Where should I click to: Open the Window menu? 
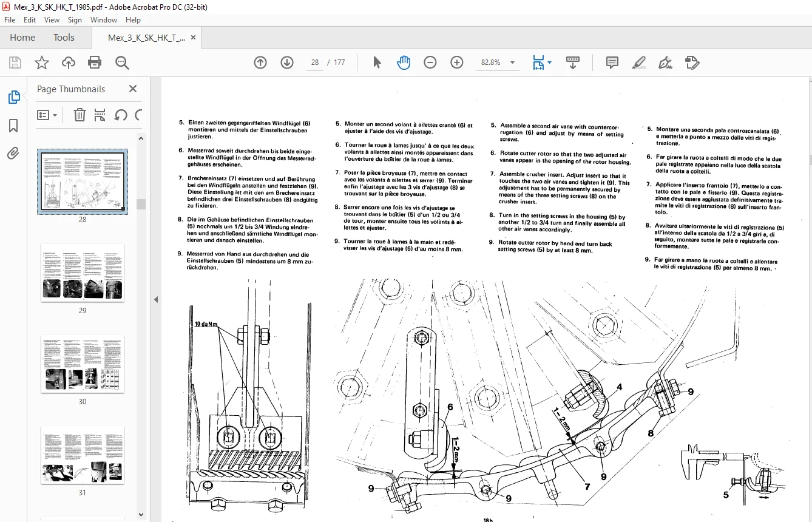pyautogui.click(x=104, y=20)
